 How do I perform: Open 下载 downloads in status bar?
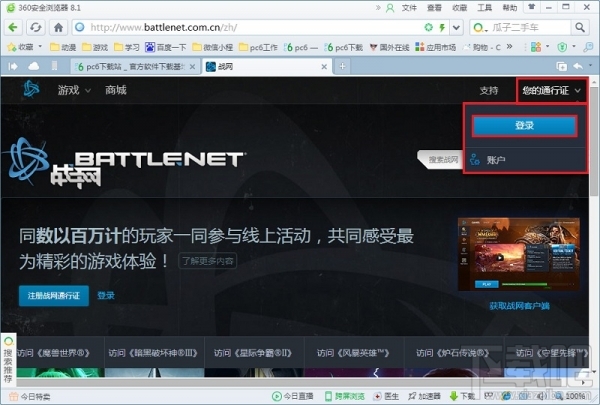[x=462, y=396]
